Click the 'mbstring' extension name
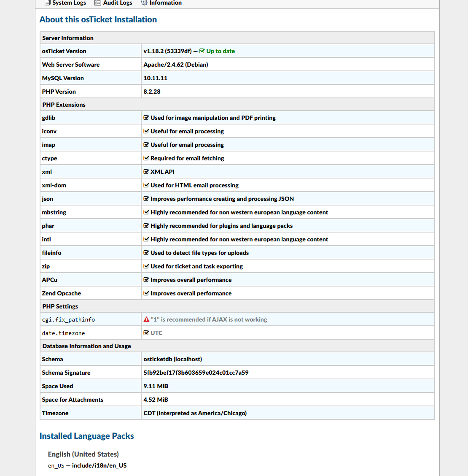The width and height of the screenshot is (468, 476). 54,212
